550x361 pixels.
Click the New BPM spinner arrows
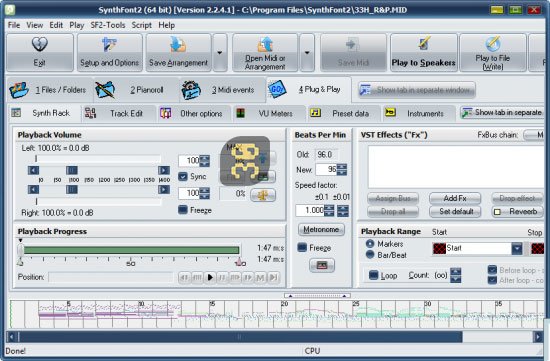pyautogui.click(x=342, y=169)
